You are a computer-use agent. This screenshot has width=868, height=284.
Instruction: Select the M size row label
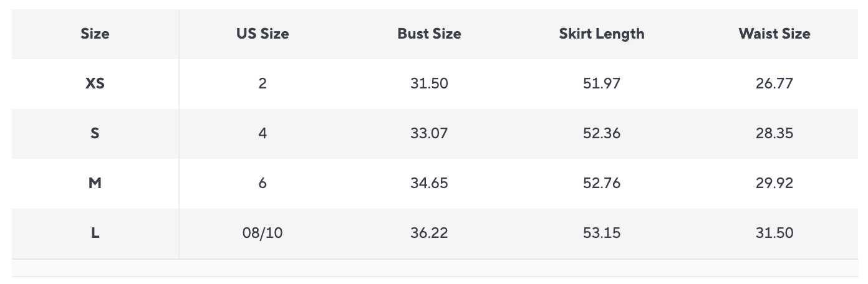point(95,183)
